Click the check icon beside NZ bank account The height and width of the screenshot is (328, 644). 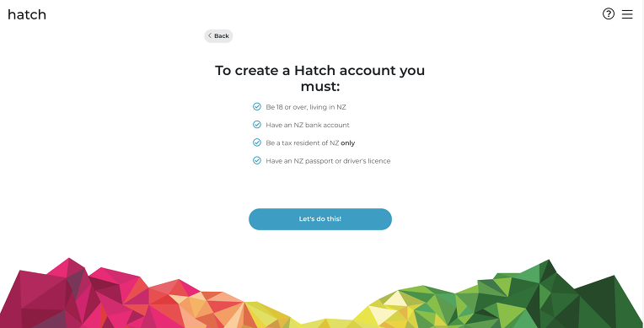(x=257, y=125)
